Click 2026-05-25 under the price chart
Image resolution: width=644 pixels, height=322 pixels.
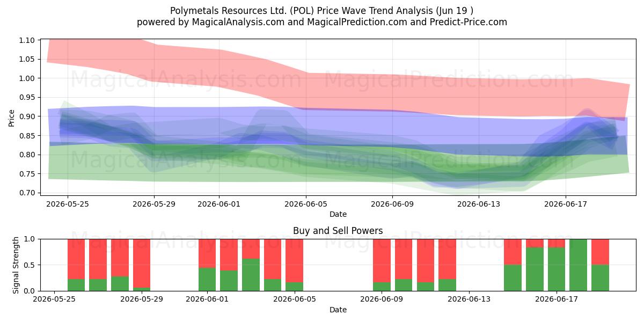click(x=67, y=204)
